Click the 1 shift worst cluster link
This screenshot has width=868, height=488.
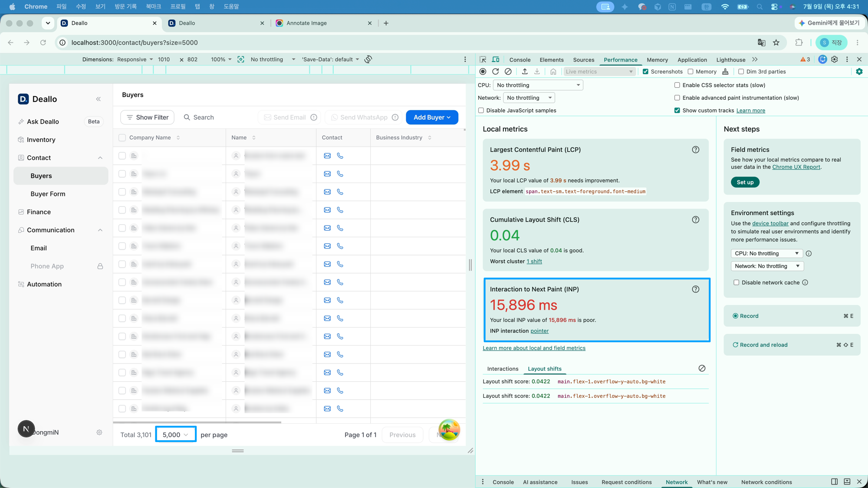(x=534, y=261)
